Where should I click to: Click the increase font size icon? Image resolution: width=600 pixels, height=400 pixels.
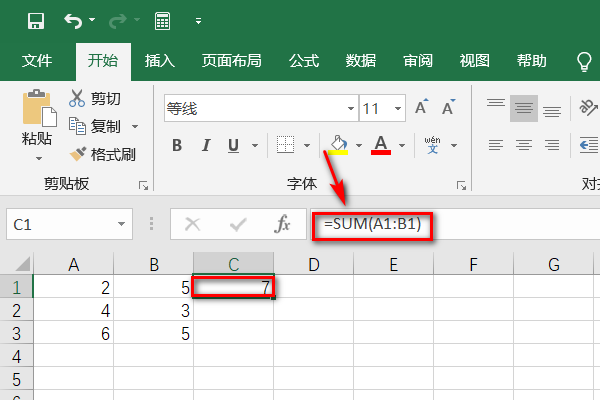422,107
